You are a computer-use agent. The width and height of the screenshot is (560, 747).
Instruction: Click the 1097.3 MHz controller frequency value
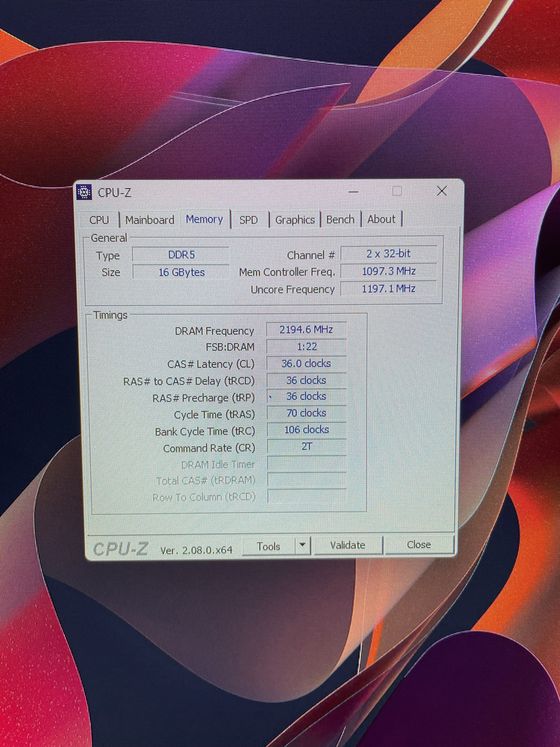point(389,271)
